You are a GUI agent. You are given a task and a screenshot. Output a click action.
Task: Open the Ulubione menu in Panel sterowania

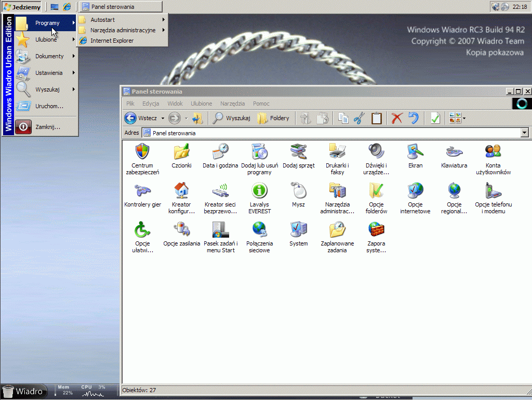[x=201, y=104]
